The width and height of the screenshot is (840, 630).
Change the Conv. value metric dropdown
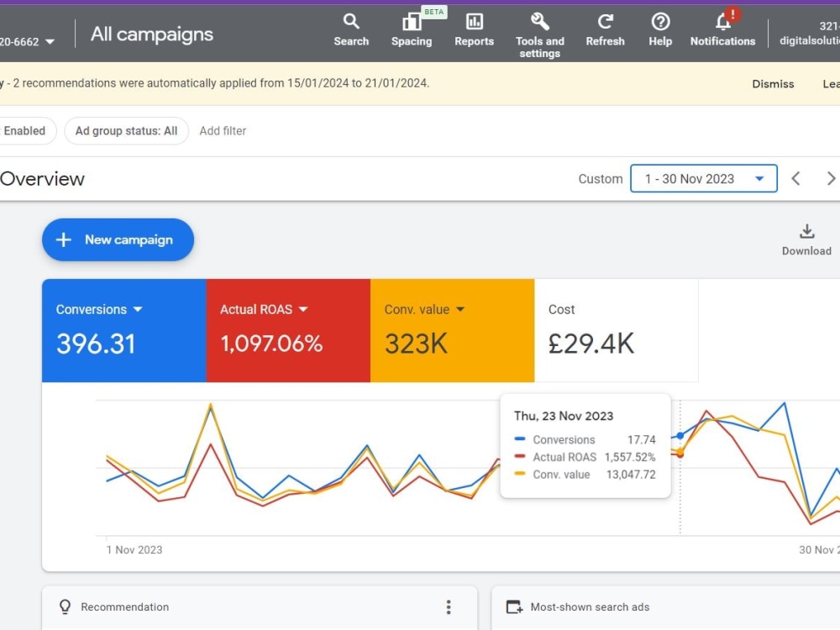[460, 309]
